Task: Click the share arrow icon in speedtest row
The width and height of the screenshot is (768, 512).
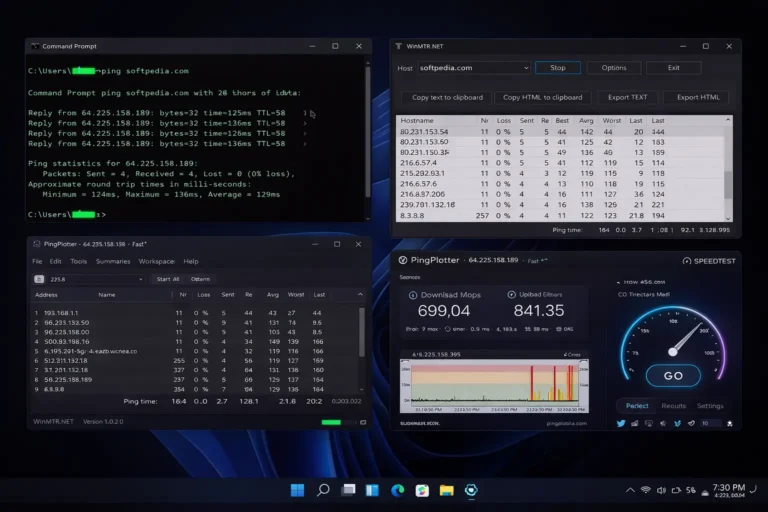Action: pyautogui.click(x=691, y=423)
